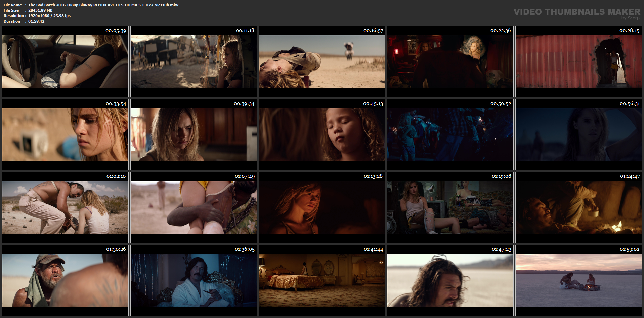Click the sunset desert frame 01:53:02
This screenshot has height=318, width=644.
point(578,280)
